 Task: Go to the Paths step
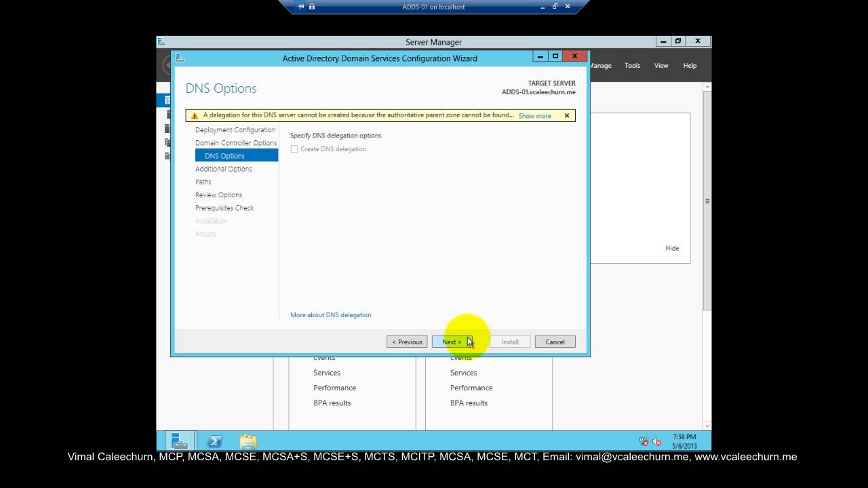point(203,182)
